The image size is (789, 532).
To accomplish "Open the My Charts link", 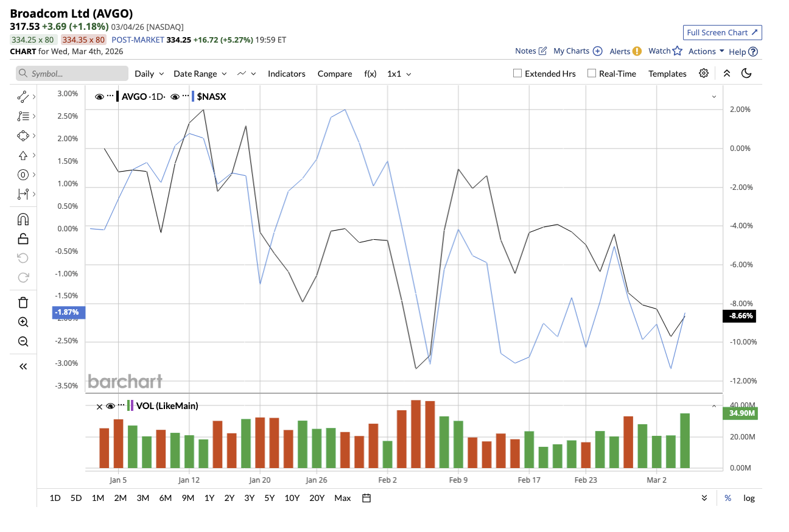I will click(572, 51).
